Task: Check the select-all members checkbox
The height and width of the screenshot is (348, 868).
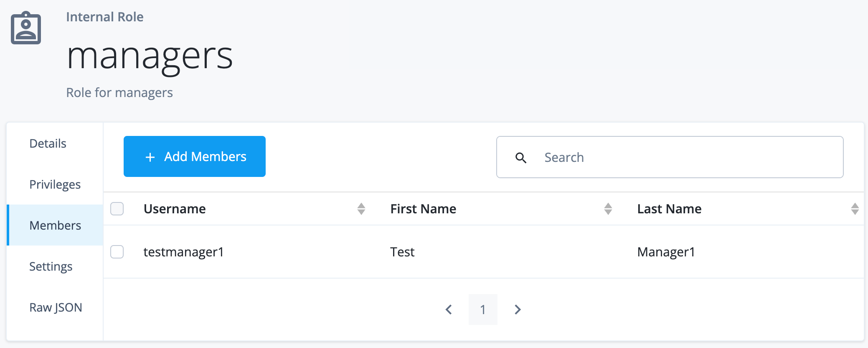Action: click(x=117, y=209)
